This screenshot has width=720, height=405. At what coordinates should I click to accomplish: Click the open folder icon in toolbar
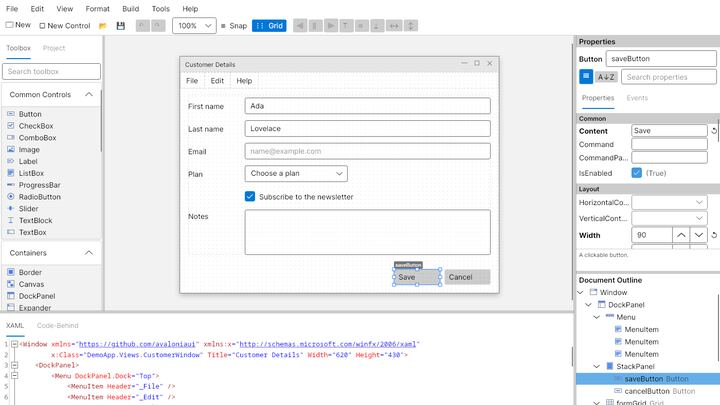(103, 26)
